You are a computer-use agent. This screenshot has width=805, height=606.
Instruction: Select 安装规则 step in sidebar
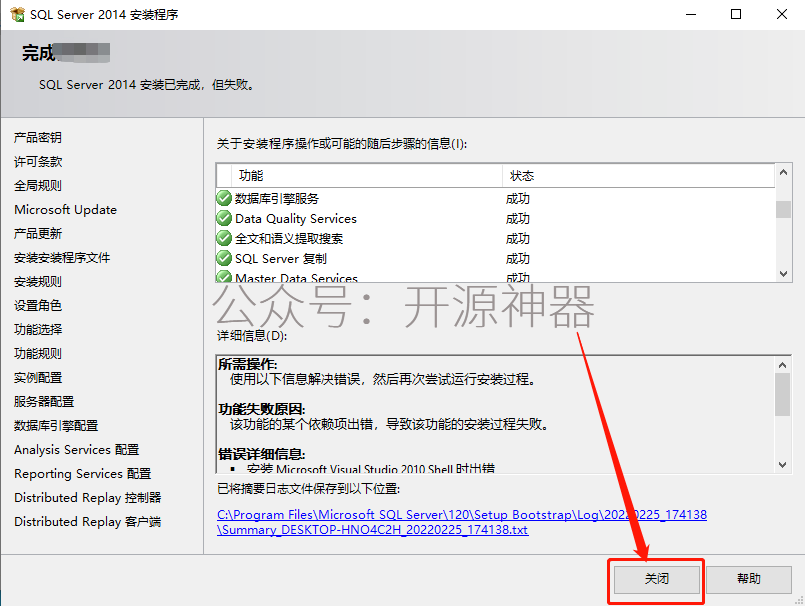tap(38, 281)
